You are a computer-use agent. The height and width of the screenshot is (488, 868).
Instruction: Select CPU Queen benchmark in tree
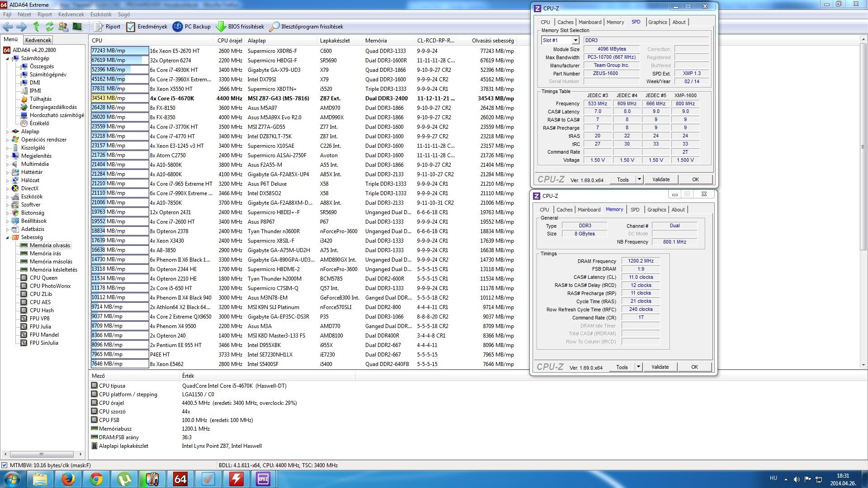(x=43, y=278)
